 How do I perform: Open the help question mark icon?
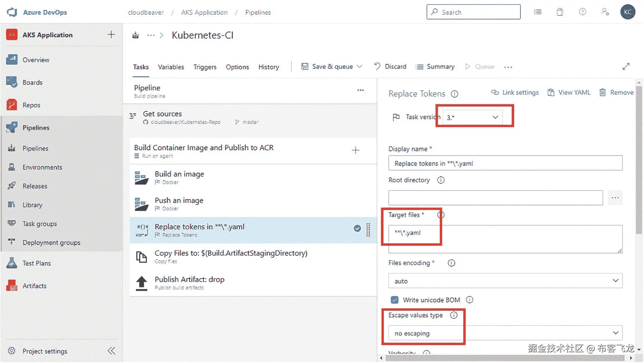[582, 12]
